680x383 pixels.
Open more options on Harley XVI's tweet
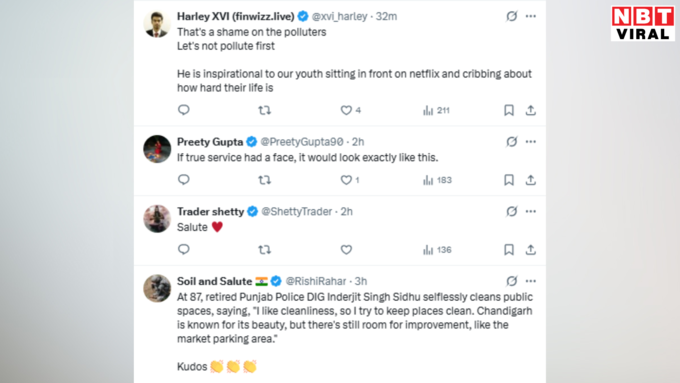pyautogui.click(x=531, y=16)
